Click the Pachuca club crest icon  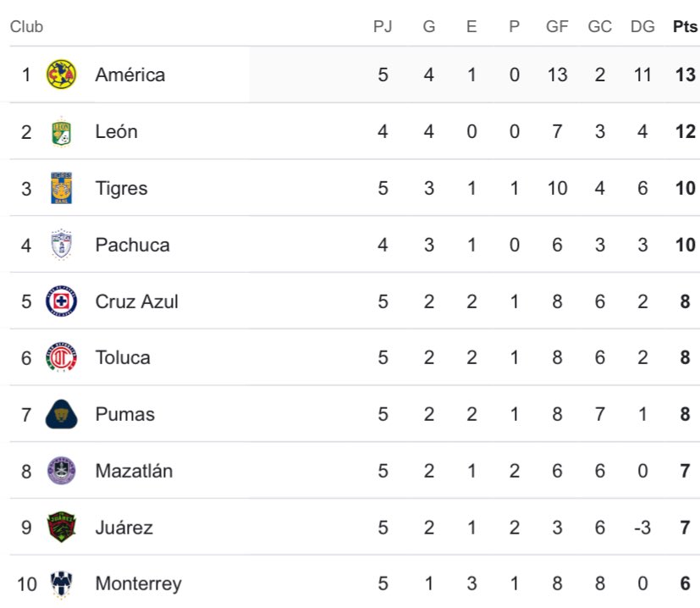tap(61, 245)
